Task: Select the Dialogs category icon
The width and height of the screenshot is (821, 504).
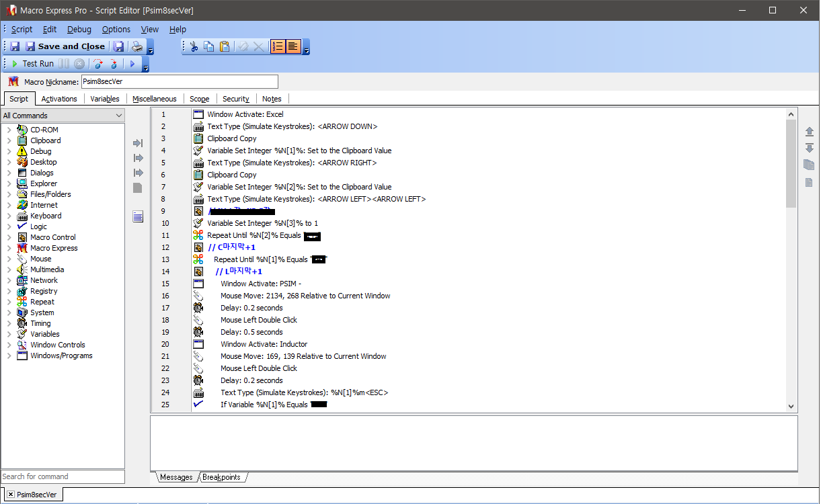Action: click(22, 173)
